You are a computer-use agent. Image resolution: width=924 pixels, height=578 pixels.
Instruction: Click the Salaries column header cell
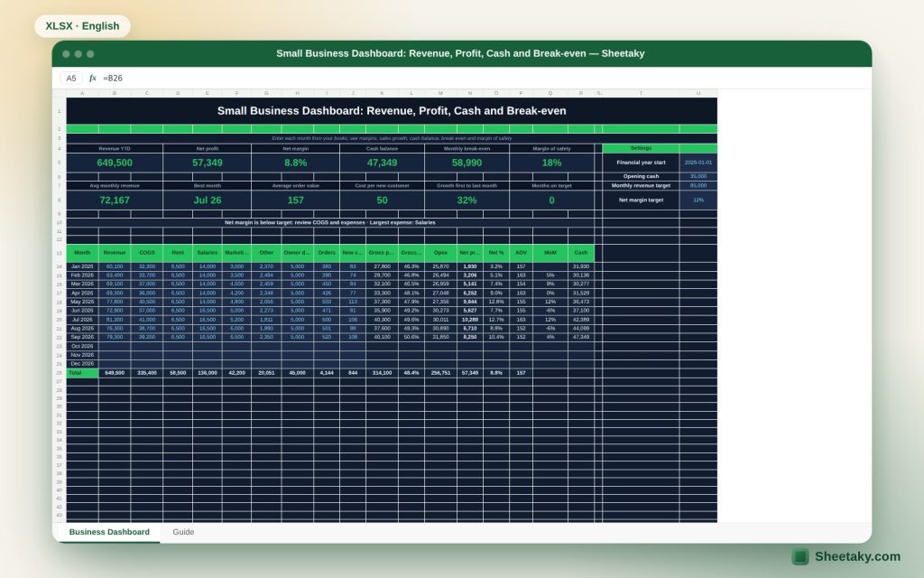pos(208,253)
